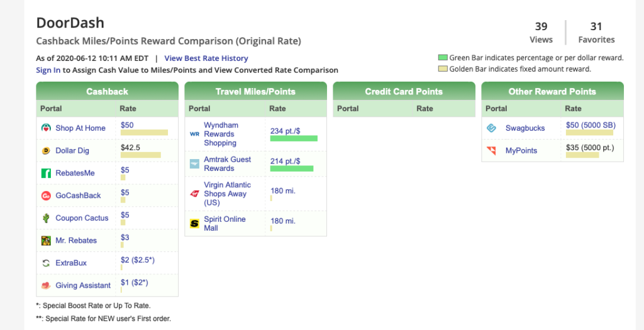Screen dimensions: 644x330
Task: Click the 39 Views counter
Action: click(x=541, y=33)
